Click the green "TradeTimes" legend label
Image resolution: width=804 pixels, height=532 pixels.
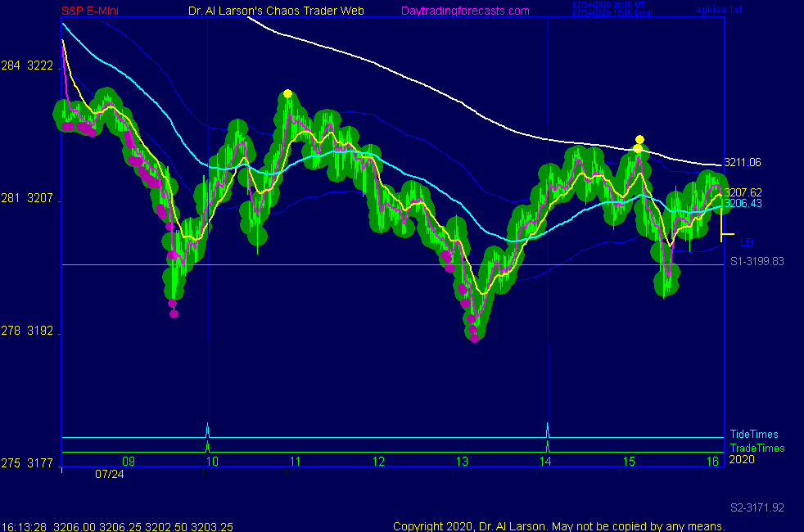pyautogui.click(x=757, y=448)
